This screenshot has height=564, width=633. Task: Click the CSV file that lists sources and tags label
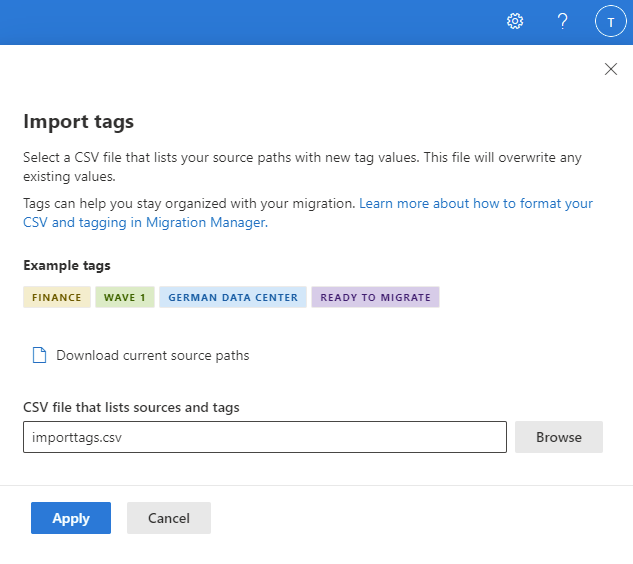click(131, 407)
